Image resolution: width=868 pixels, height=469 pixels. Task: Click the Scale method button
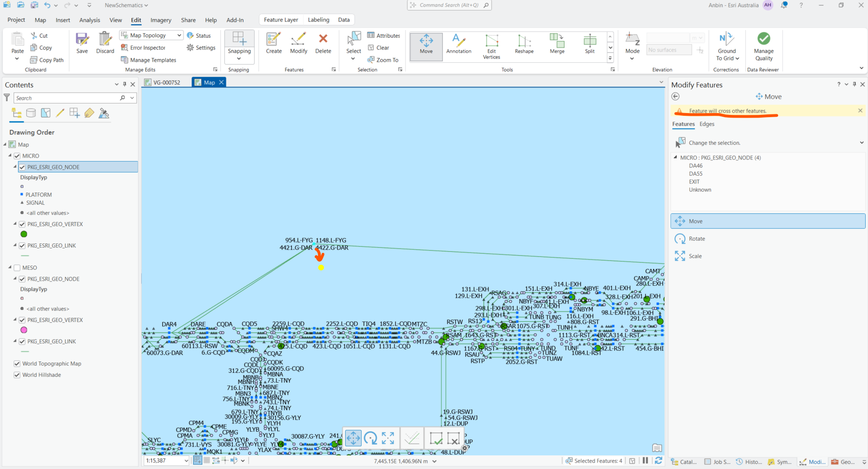(x=768, y=256)
